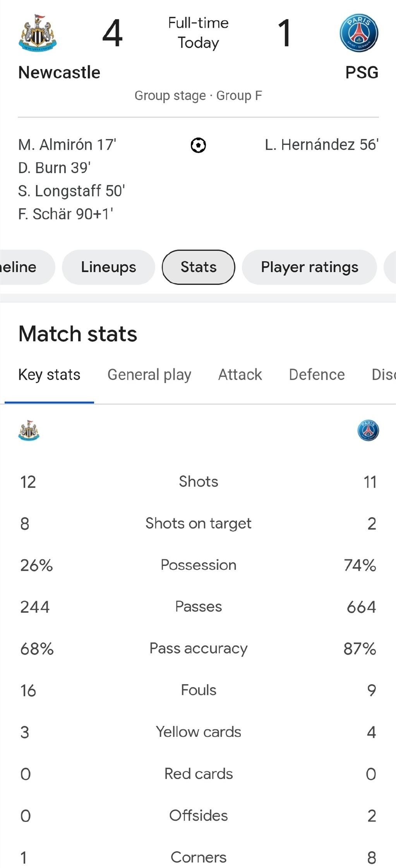Show Attack stats category
The image size is (396, 868).
click(240, 375)
